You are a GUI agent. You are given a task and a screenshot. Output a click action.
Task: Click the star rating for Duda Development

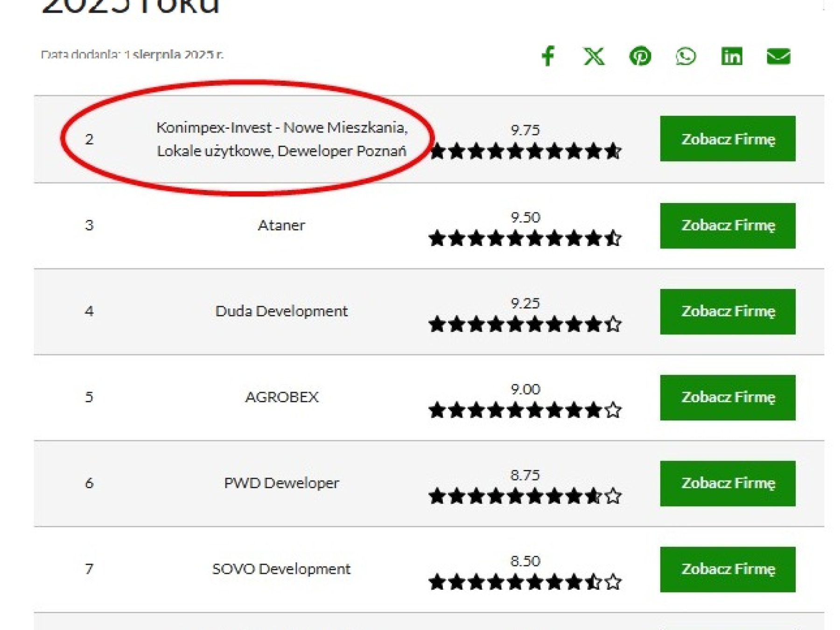[525, 324]
